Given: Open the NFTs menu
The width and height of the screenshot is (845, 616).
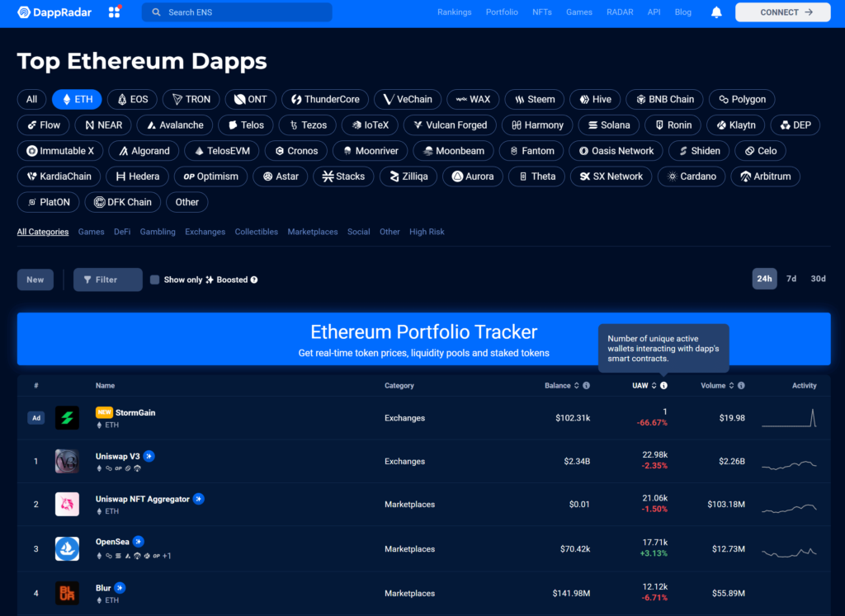Looking at the screenshot, I should click(542, 12).
